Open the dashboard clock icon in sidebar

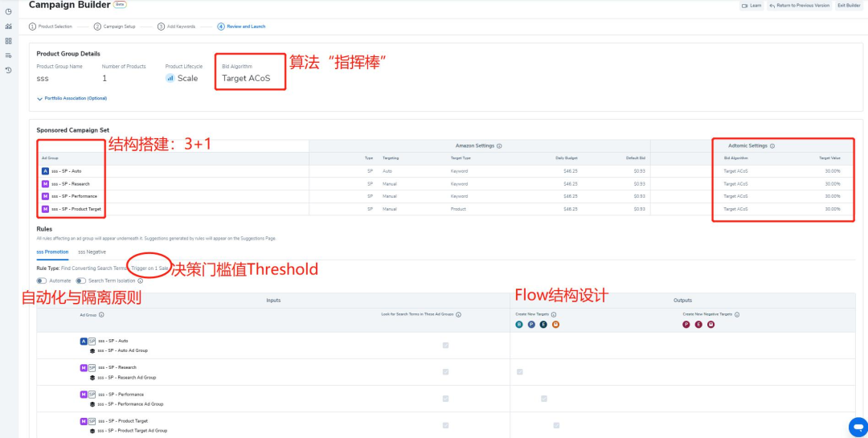coord(8,11)
